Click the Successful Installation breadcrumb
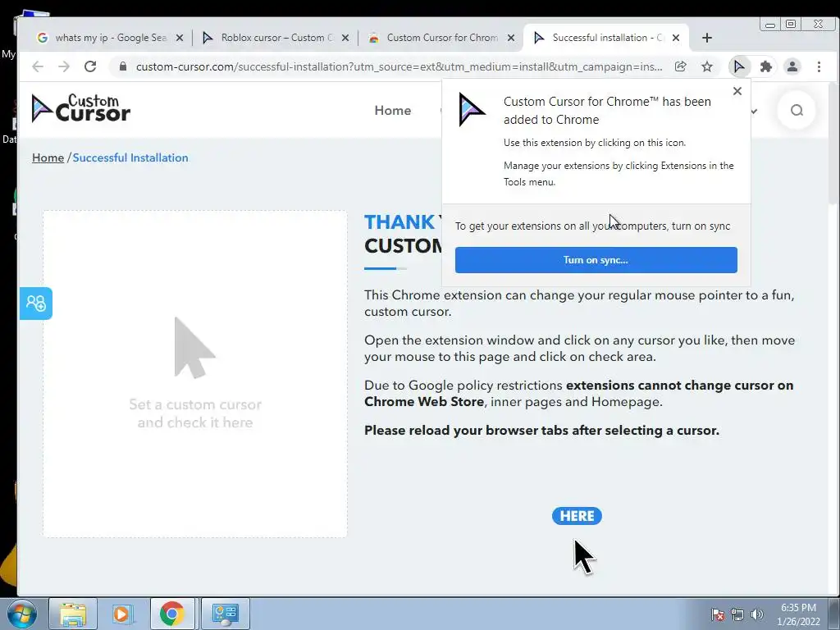This screenshot has height=630, width=840. [130, 157]
